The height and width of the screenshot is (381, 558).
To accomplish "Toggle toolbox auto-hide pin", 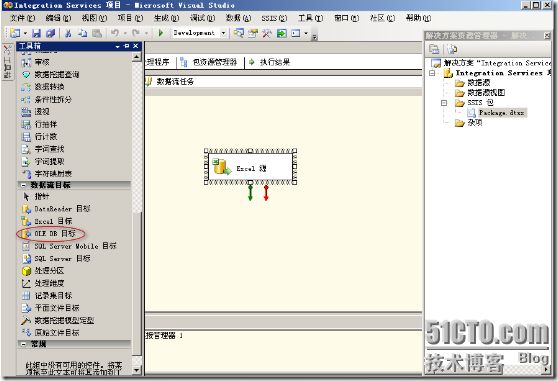I will [x=126, y=46].
